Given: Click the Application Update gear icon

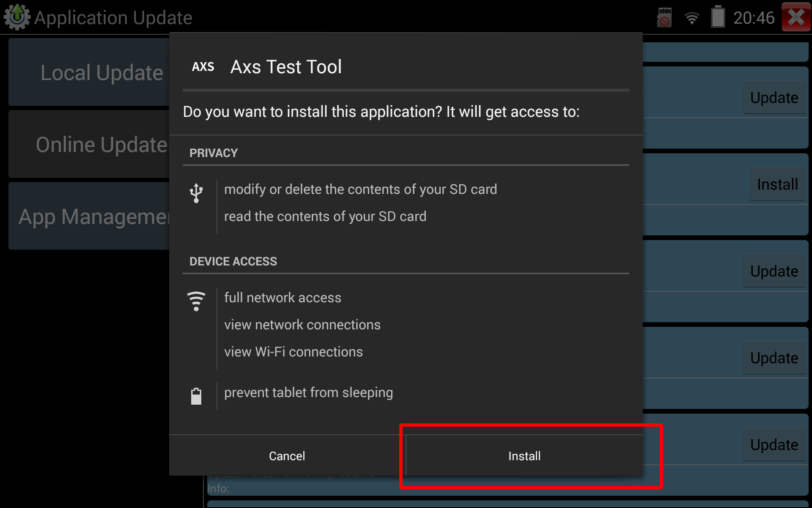Looking at the screenshot, I should tap(17, 17).
